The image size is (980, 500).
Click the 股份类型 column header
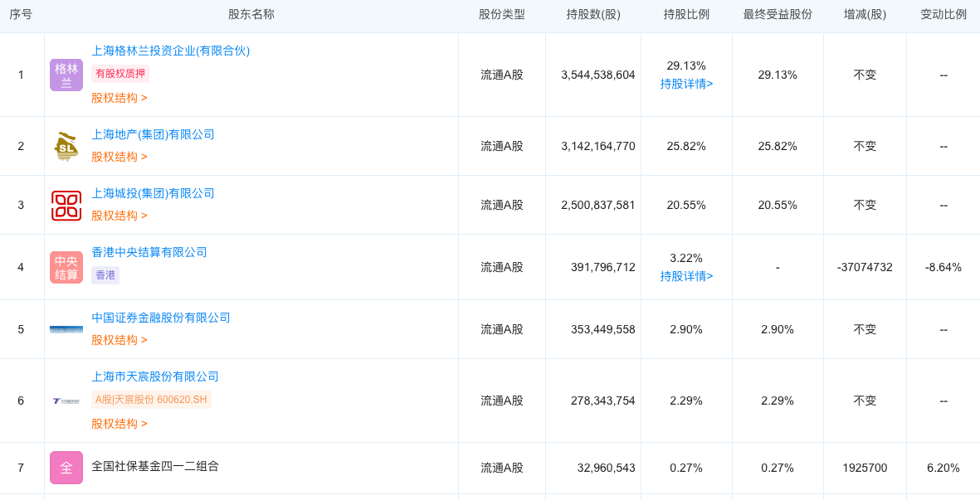pyautogui.click(x=502, y=14)
